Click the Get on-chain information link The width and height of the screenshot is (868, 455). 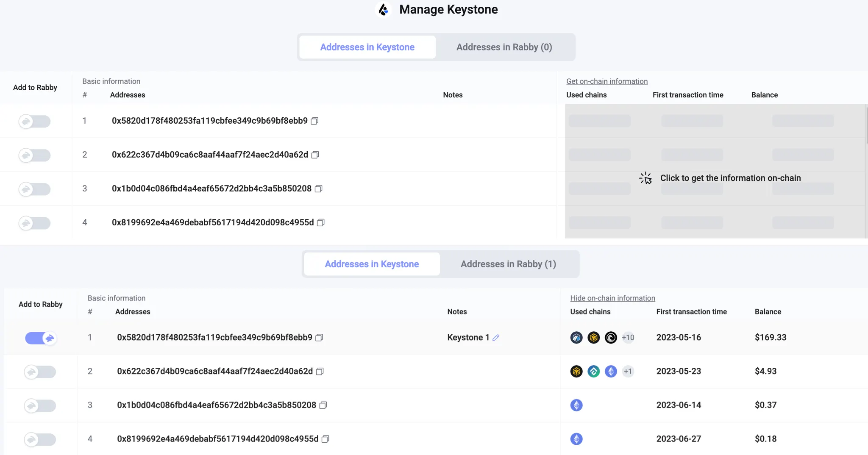tap(606, 81)
